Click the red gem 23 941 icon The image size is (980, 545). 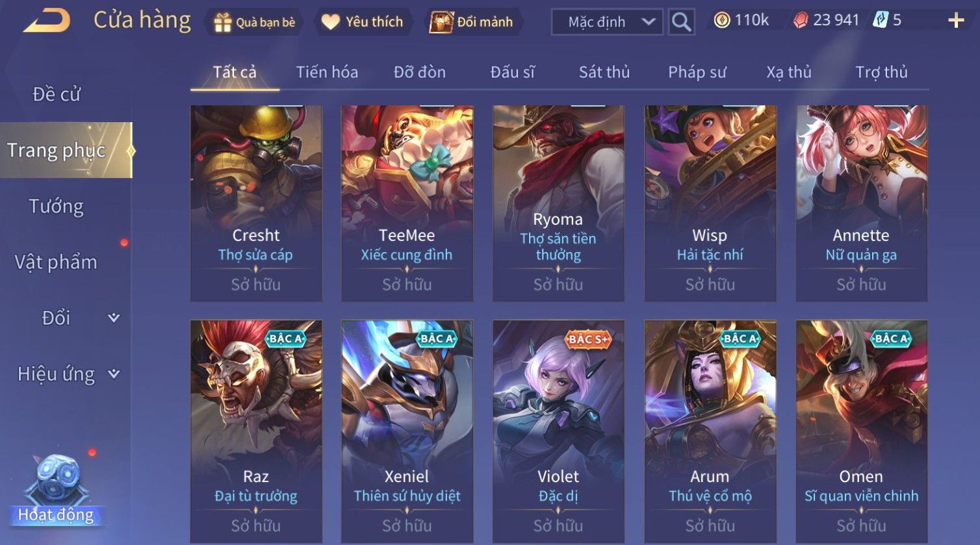(x=801, y=21)
